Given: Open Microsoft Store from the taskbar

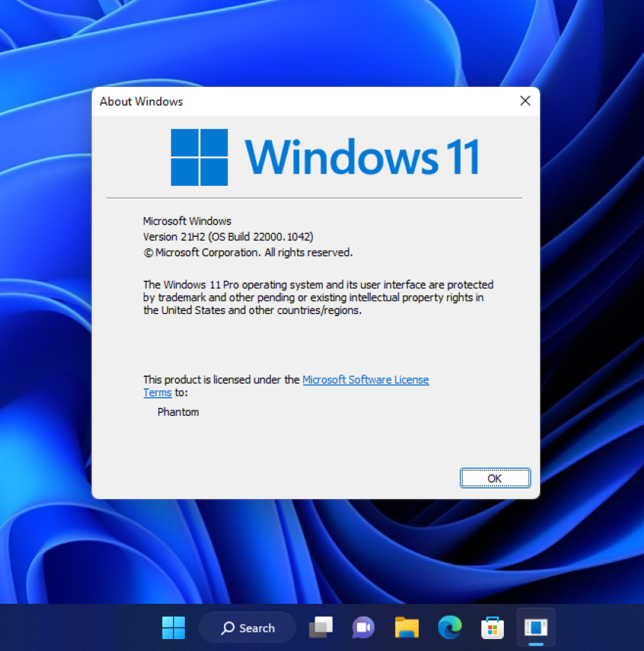Looking at the screenshot, I should tap(493, 627).
